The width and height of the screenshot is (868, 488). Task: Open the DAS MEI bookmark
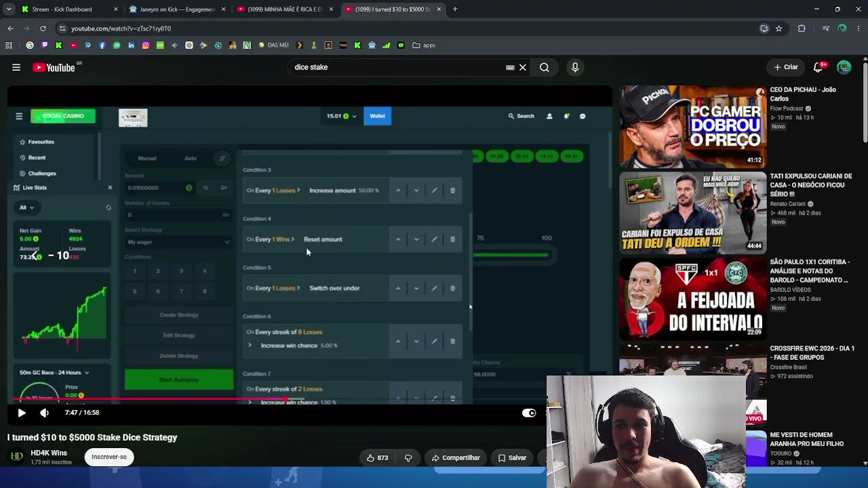[x=273, y=45]
